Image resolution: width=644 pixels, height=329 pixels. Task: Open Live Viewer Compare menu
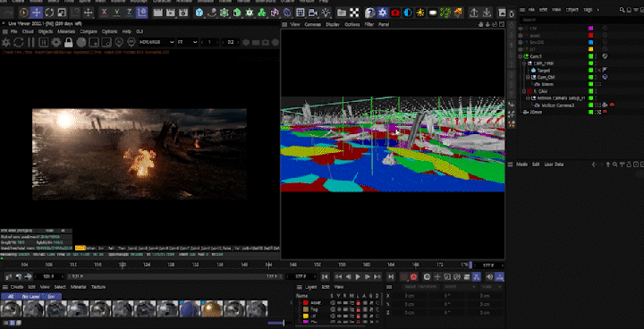pyautogui.click(x=89, y=31)
